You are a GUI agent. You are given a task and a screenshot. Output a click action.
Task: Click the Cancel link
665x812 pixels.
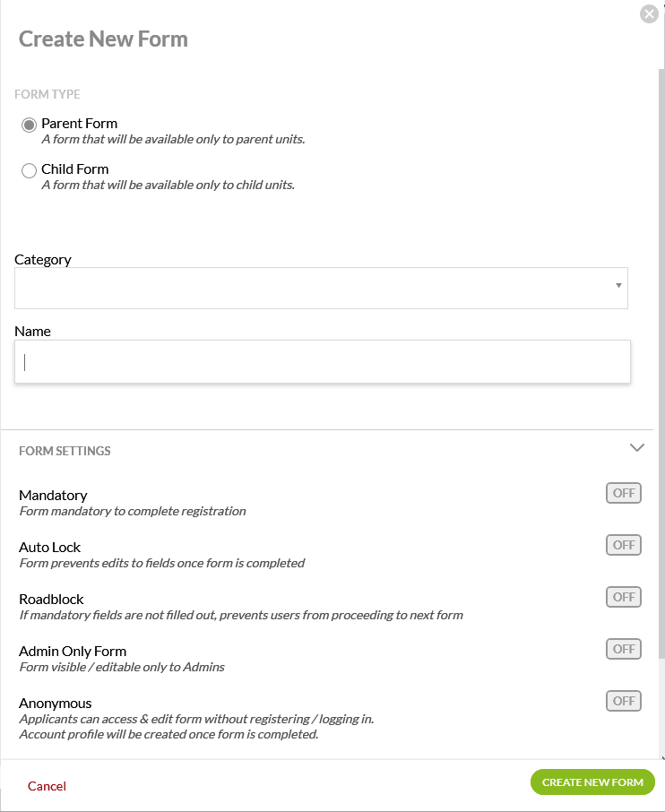click(47, 786)
